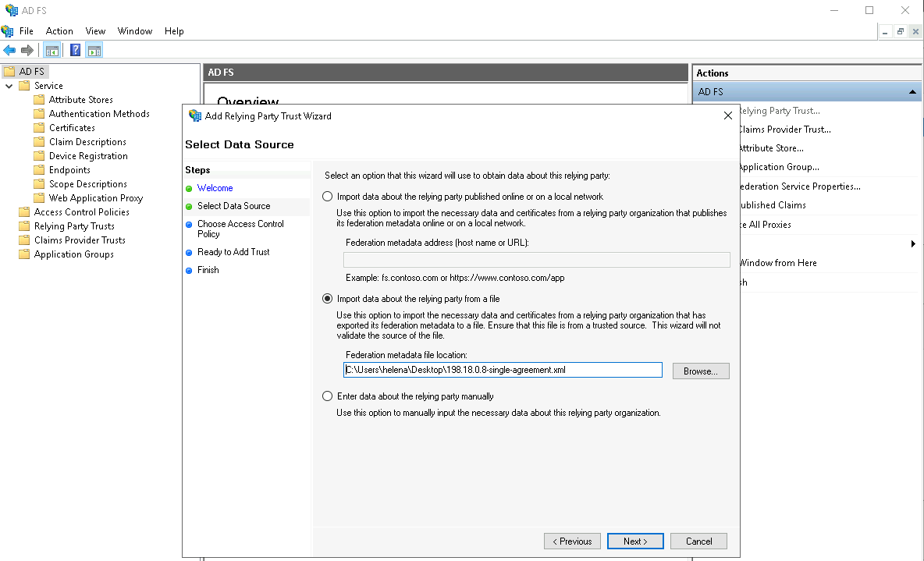Click the Federation metadata file location field
Image resolution: width=924 pixels, height=561 pixels.
[502, 370]
